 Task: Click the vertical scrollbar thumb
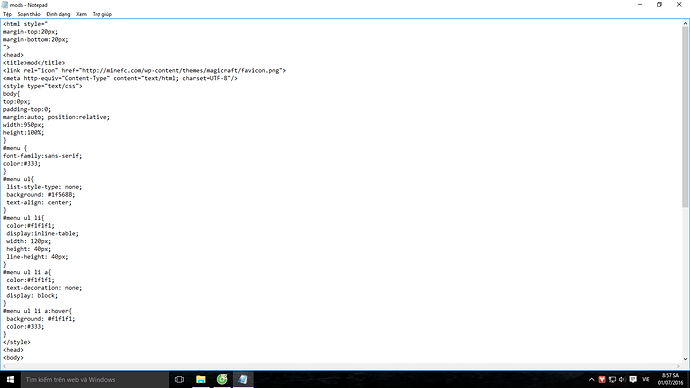click(x=685, y=117)
